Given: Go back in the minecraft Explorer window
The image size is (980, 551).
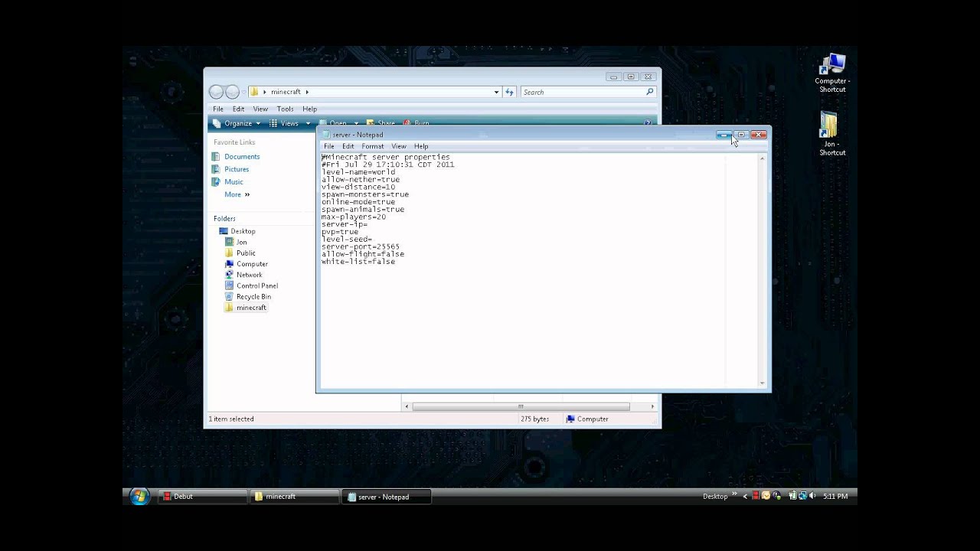Looking at the screenshot, I should [216, 92].
